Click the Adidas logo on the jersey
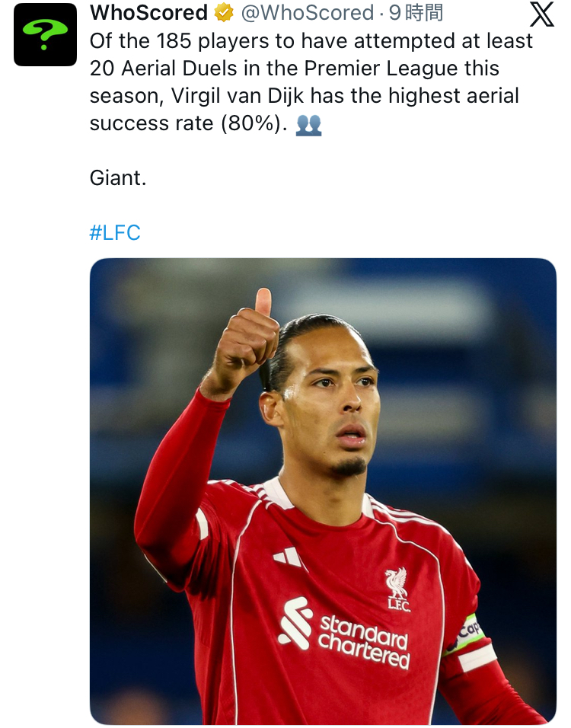The image size is (571, 728). pos(288,557)
